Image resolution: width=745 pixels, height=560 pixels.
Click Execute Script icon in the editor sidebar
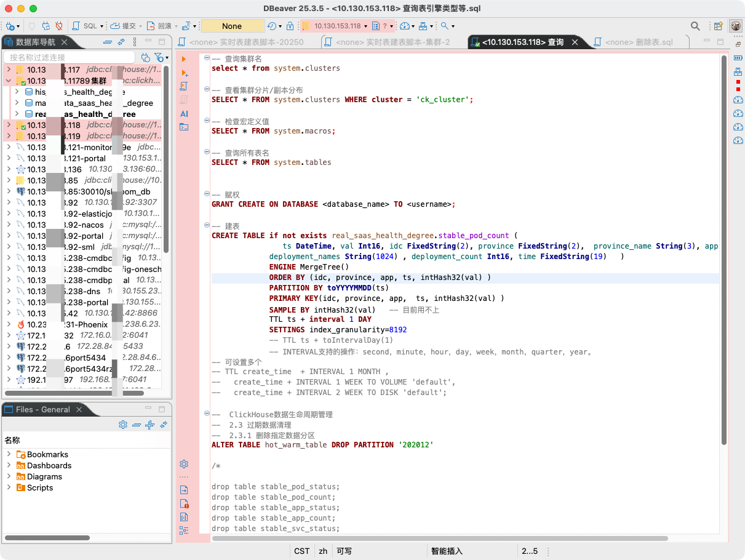184,86
